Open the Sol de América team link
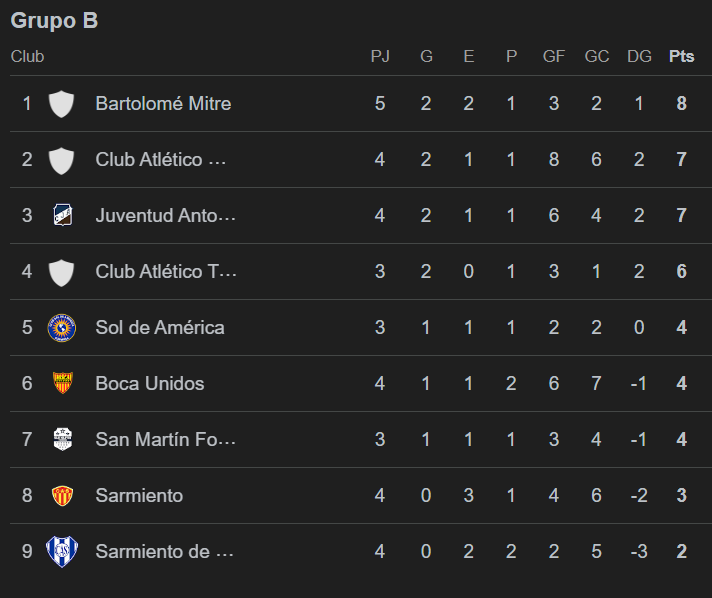The image size is (712, 598). (x=160, y=327)
